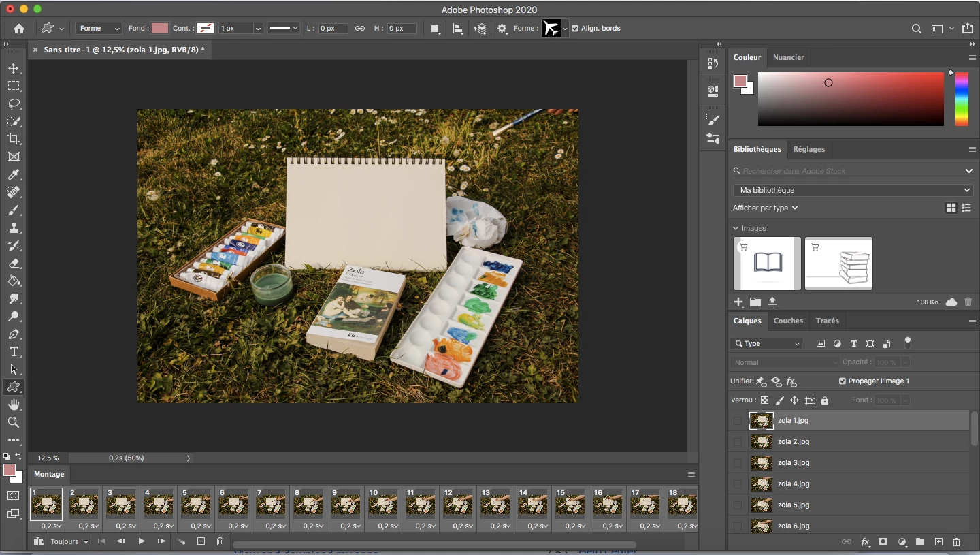Select the Hand tool
980x555 pixels.
[x=14, y=405]
